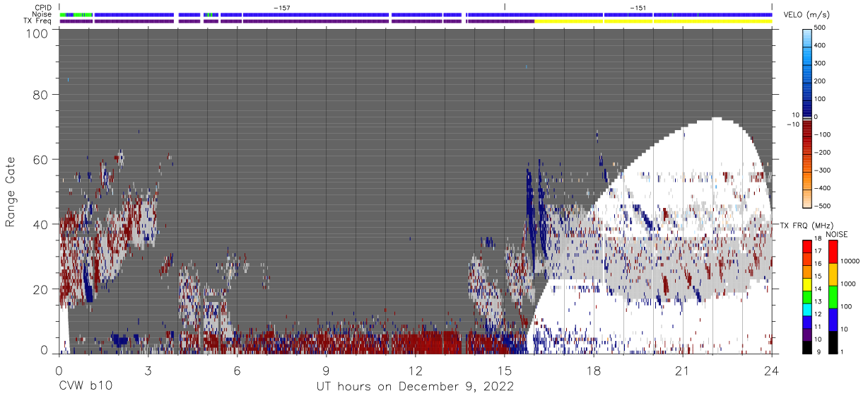The image size is (868, 401).
Task: Select the CPID value '-157'
Action: [282, 8]
